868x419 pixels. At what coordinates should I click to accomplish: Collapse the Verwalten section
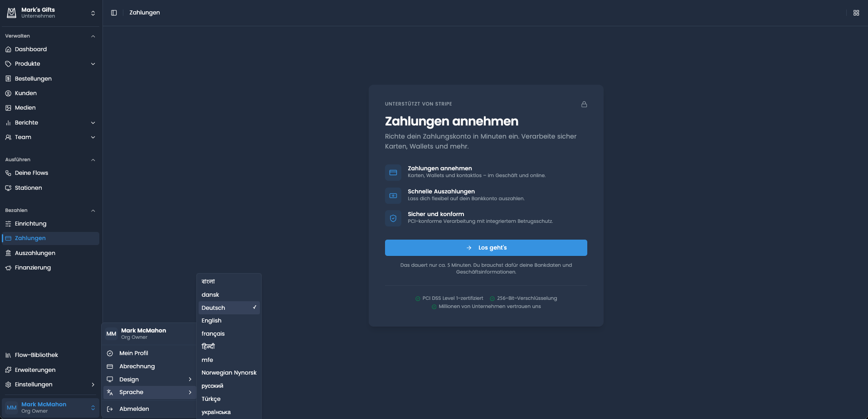(93, 36)
